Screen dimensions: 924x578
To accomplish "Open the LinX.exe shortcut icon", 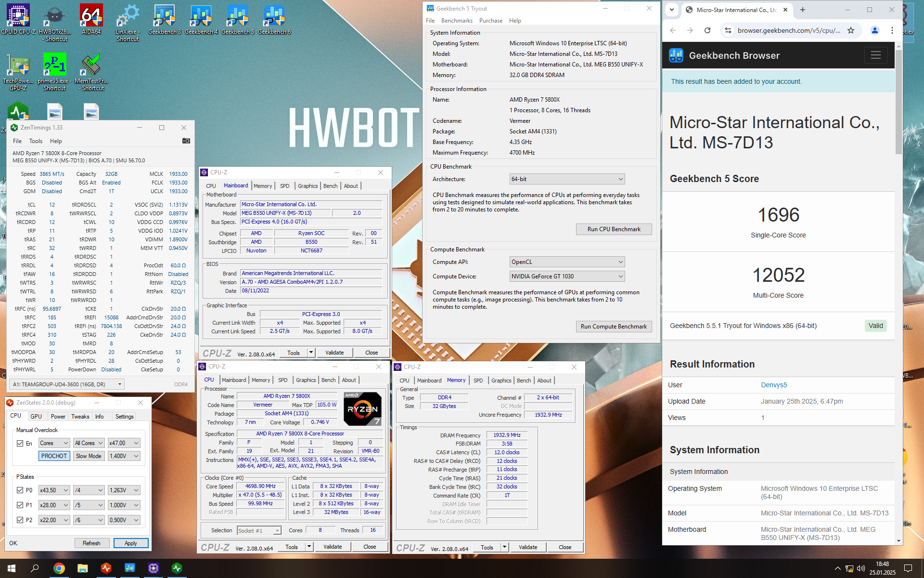I will pyautogui.click(x=128, y=23).
